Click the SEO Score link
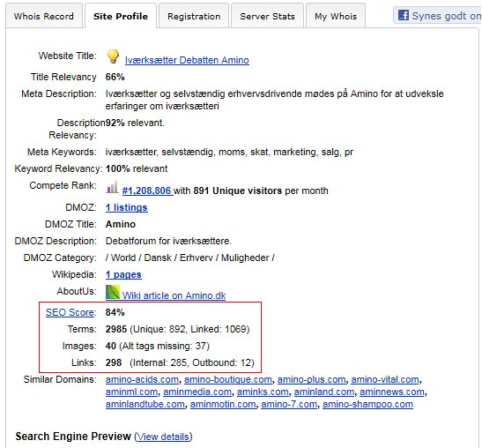Screen dimensions: 482x448 point(70,312)
